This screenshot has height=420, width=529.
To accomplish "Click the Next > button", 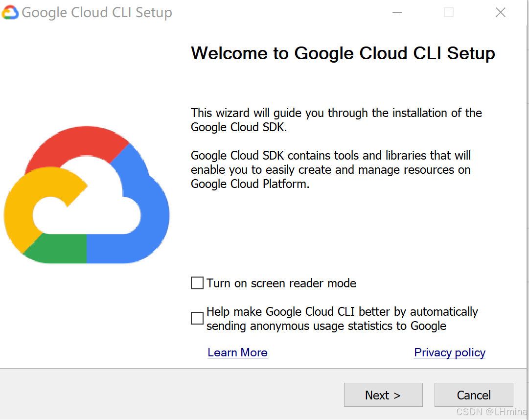I will pyautogui.click(x=383, y=395).
